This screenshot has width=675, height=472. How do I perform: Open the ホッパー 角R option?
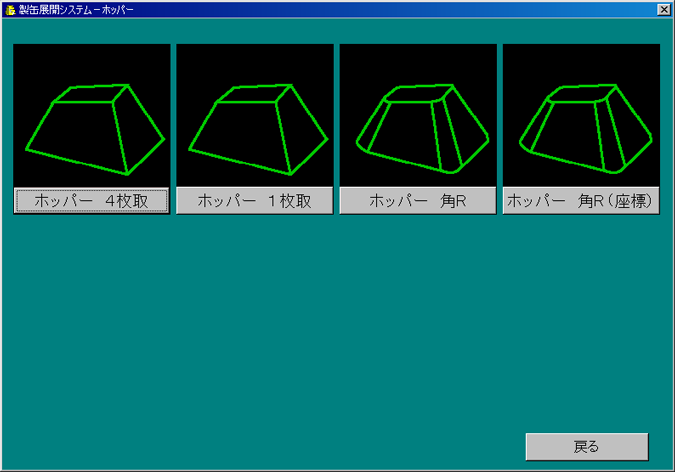click(x=418, y=201)
